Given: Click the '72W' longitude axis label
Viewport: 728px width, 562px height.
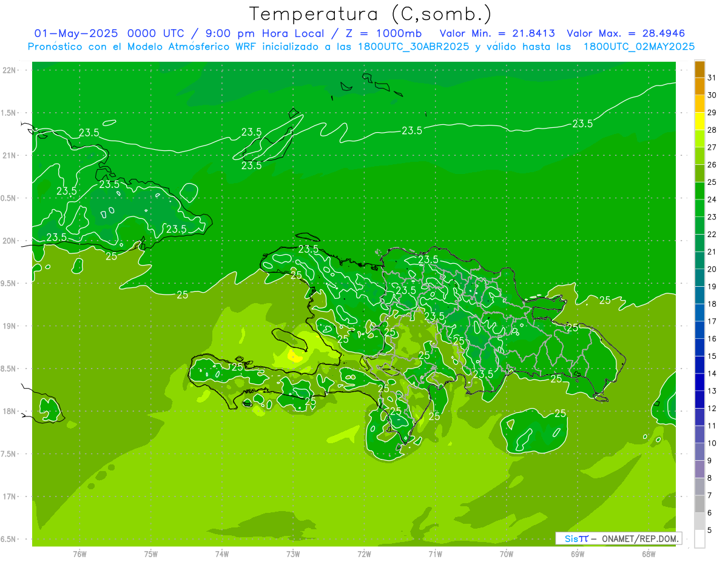Looking at the screenshot, I should (364, 554).
